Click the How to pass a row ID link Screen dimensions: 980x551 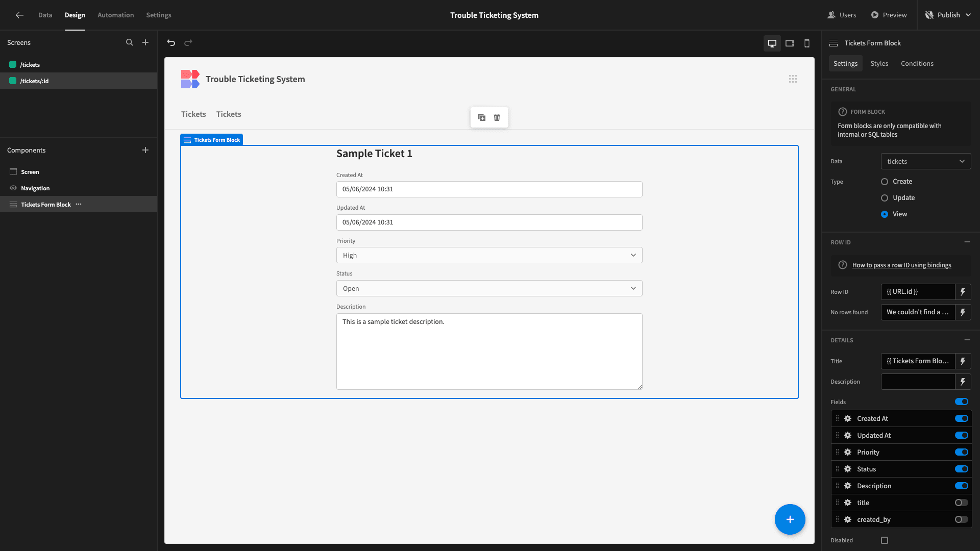[902, 264]
